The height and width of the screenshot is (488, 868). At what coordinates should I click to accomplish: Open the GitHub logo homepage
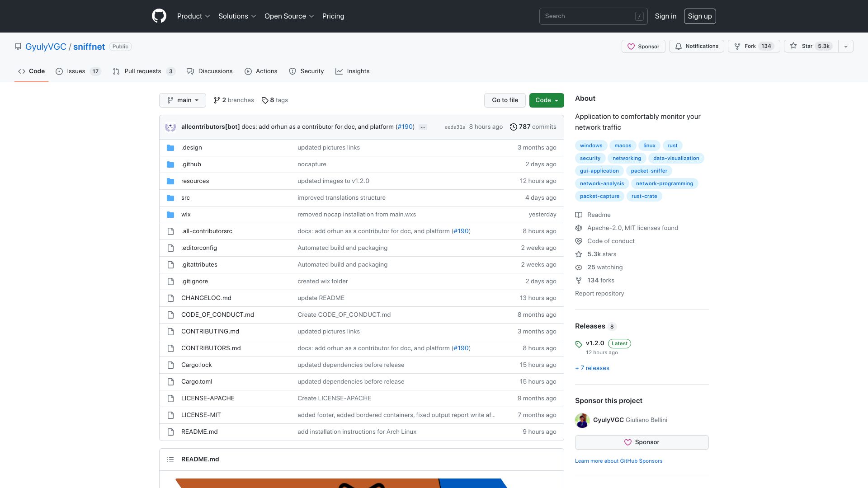tap(159, 16)
